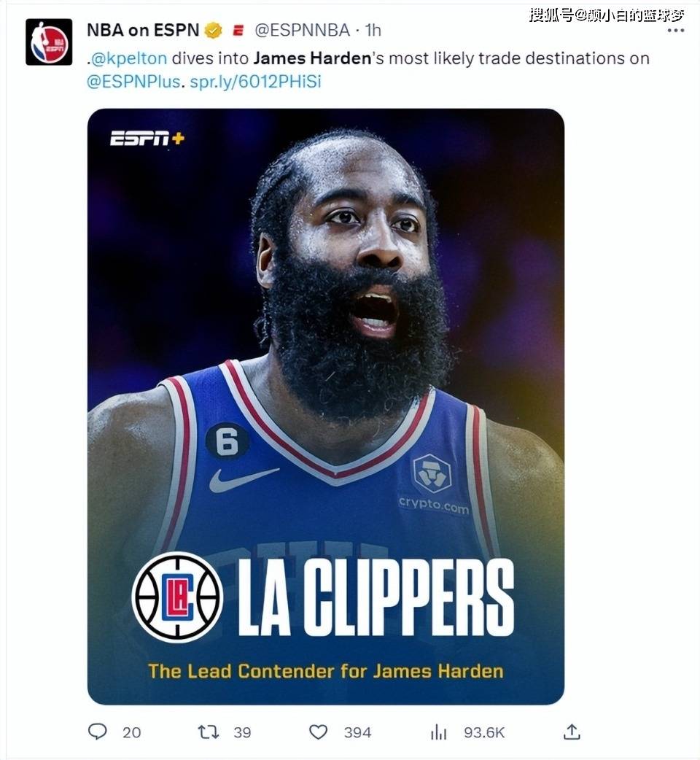Click the 93.6K views count
This screenshot has width=700, height=760.
pos(484,732)
